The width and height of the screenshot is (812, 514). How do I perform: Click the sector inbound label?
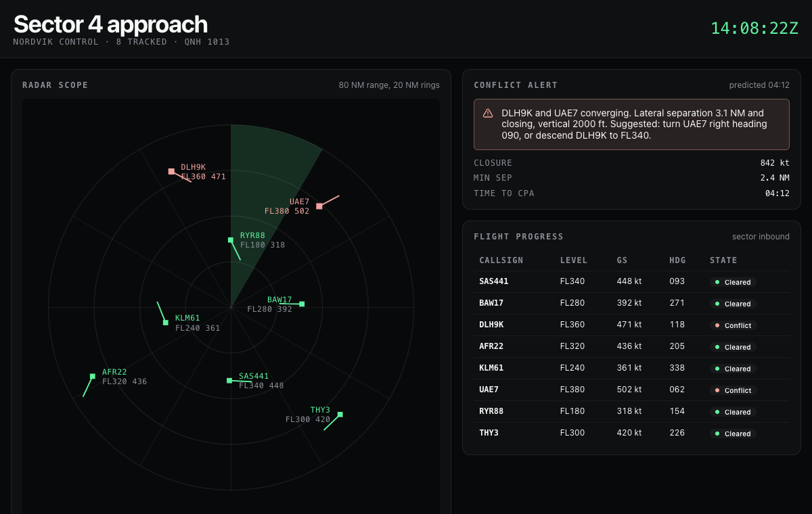point(761,237)
